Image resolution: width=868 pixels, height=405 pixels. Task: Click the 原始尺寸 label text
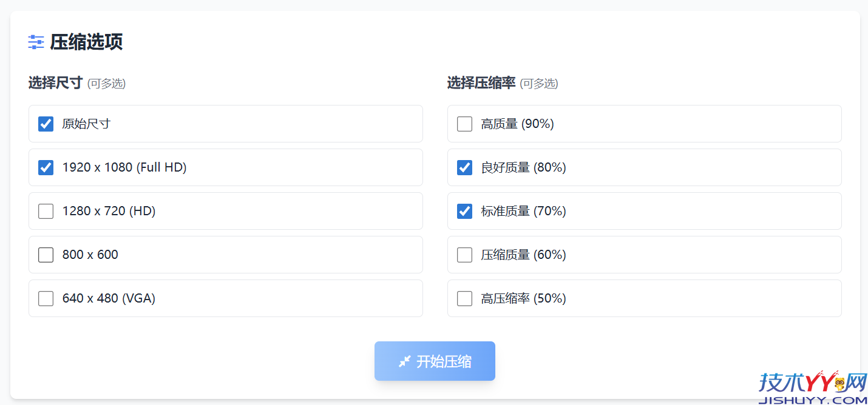86,124
